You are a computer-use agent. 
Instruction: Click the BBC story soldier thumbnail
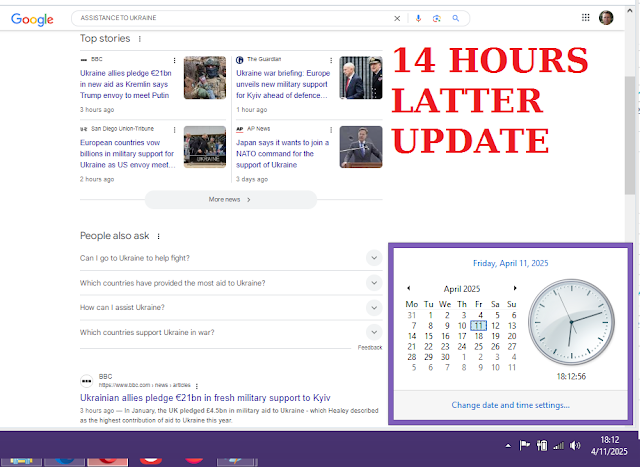tap(205, 78)
